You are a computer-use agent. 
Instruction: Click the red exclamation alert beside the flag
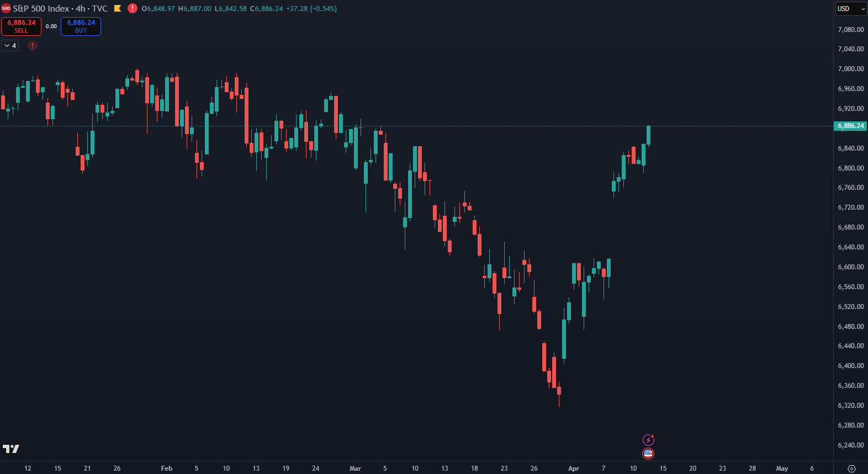[x=133, y=8]
